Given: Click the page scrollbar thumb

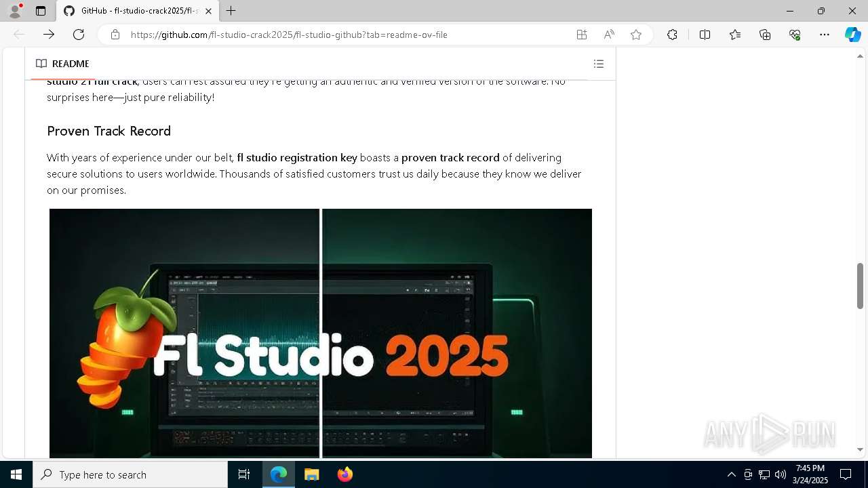Looking at the screenshot, I should tap(860, 285).
